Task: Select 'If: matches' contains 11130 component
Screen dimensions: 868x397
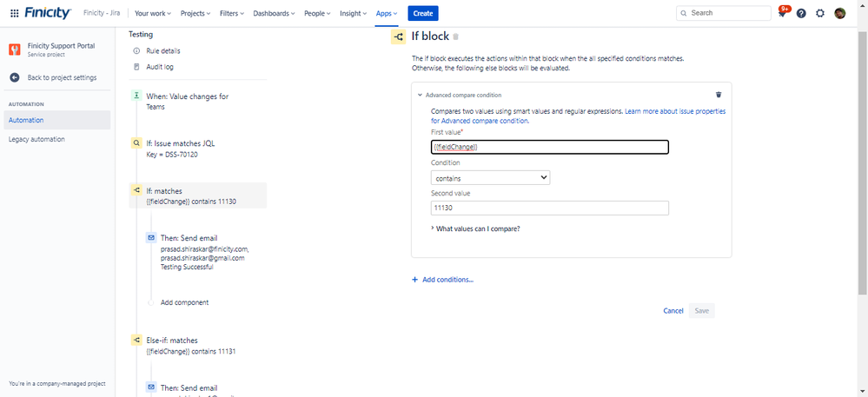Action: (x=197, y=195)
